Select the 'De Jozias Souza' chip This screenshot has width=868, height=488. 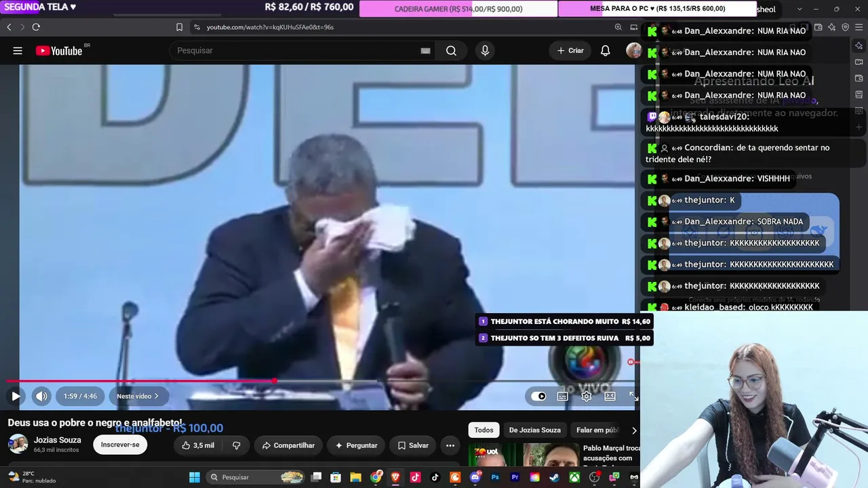[535, 430]
